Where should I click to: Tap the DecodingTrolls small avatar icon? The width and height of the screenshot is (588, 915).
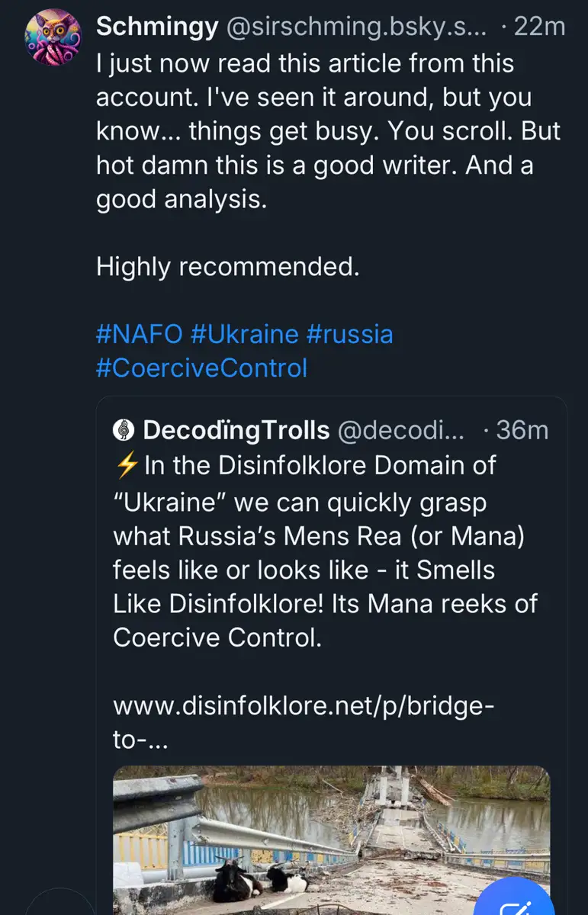click(124, 430)
